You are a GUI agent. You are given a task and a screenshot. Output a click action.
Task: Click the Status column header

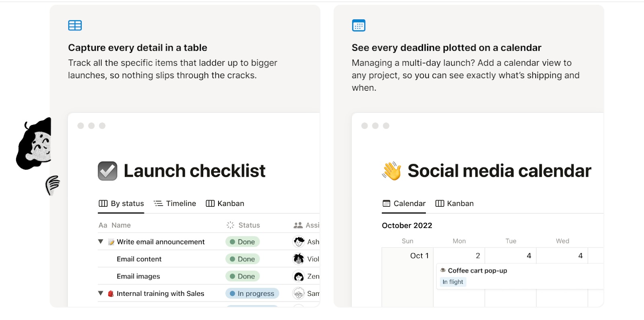(244, 225)
